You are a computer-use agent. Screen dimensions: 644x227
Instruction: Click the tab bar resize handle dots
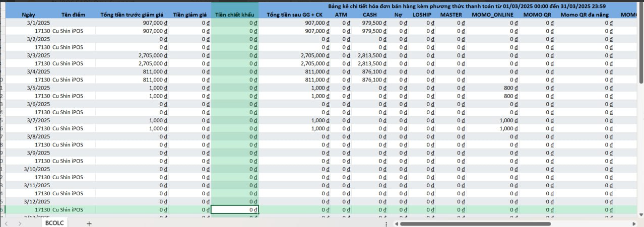[386, 223]
